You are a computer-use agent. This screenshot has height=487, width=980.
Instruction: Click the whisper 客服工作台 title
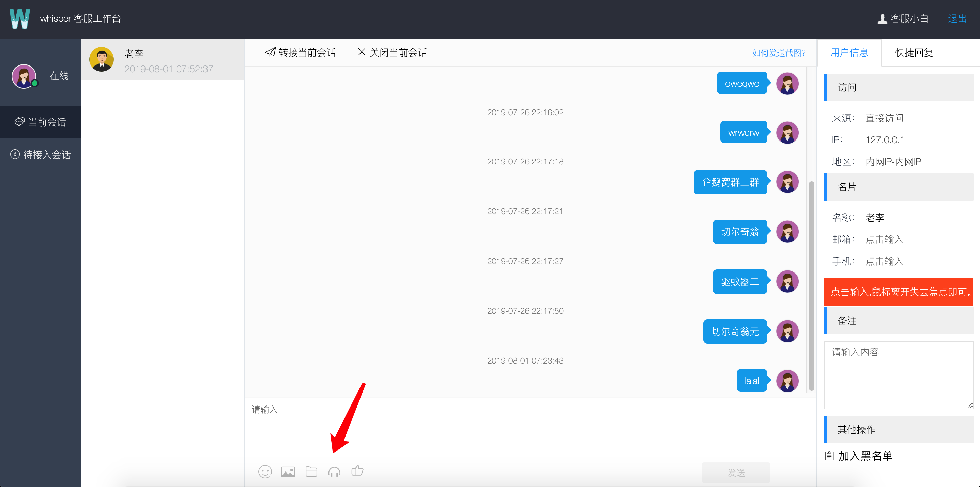coord(80,19)
